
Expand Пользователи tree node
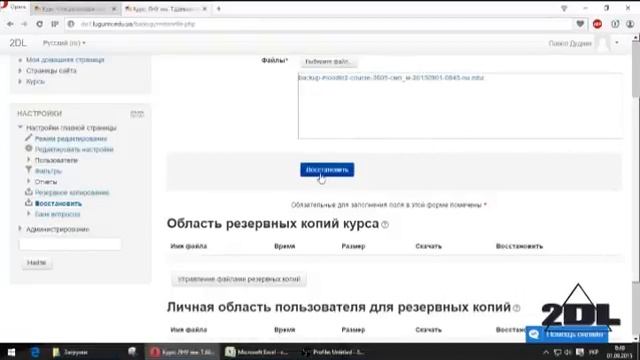pos(29,160)
